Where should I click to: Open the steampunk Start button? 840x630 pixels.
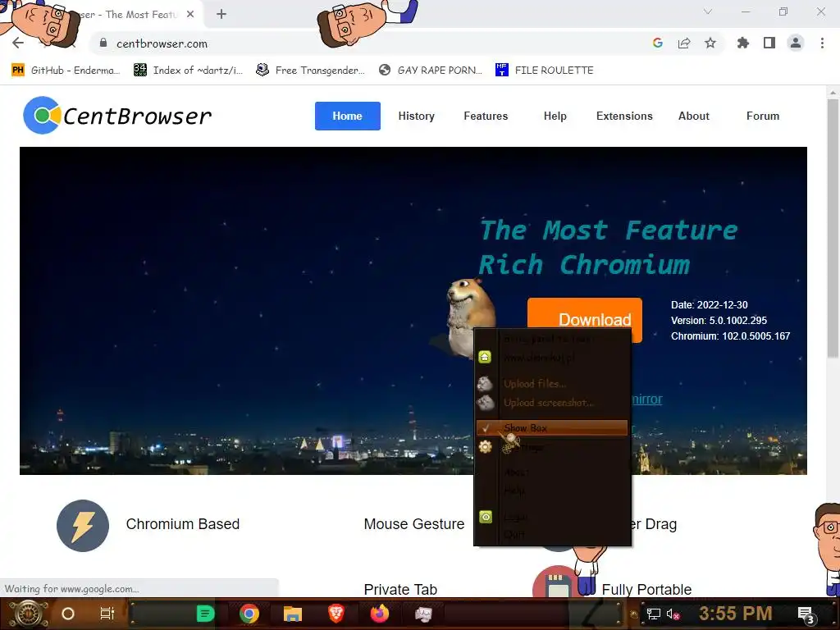(x=28, y=614)
